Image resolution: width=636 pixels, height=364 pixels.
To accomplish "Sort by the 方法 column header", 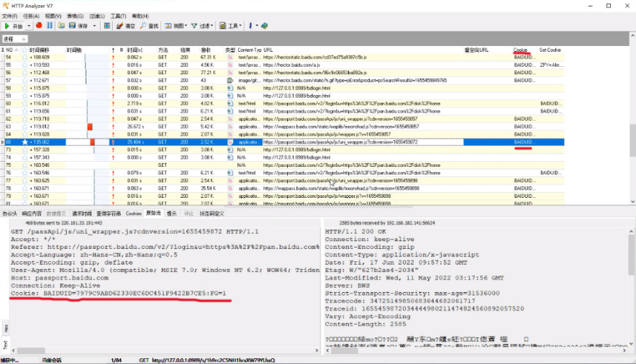I will (163, 50).
